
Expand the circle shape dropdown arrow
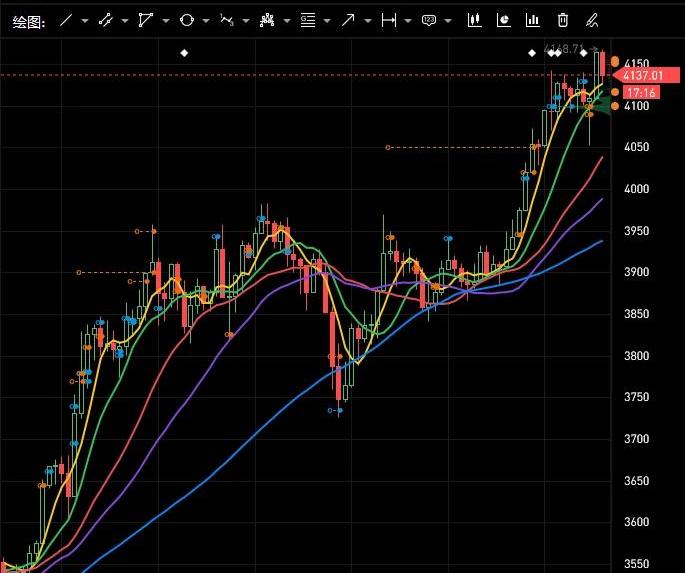pos(206,20)
